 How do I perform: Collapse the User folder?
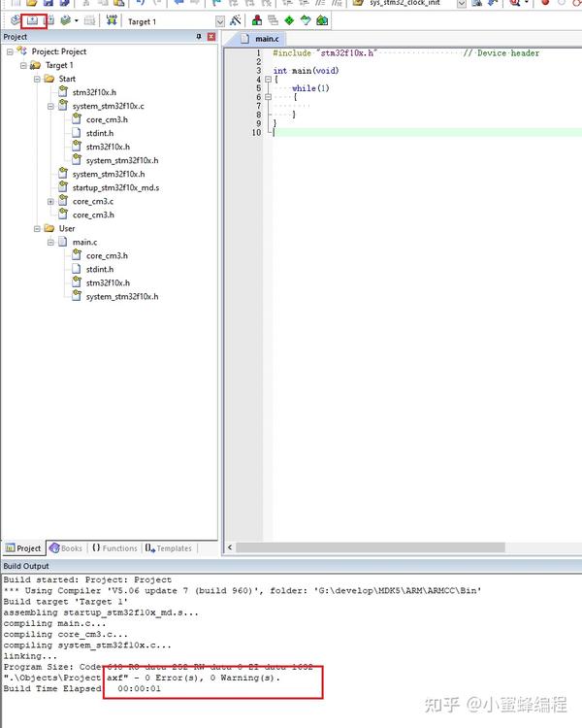37,228
